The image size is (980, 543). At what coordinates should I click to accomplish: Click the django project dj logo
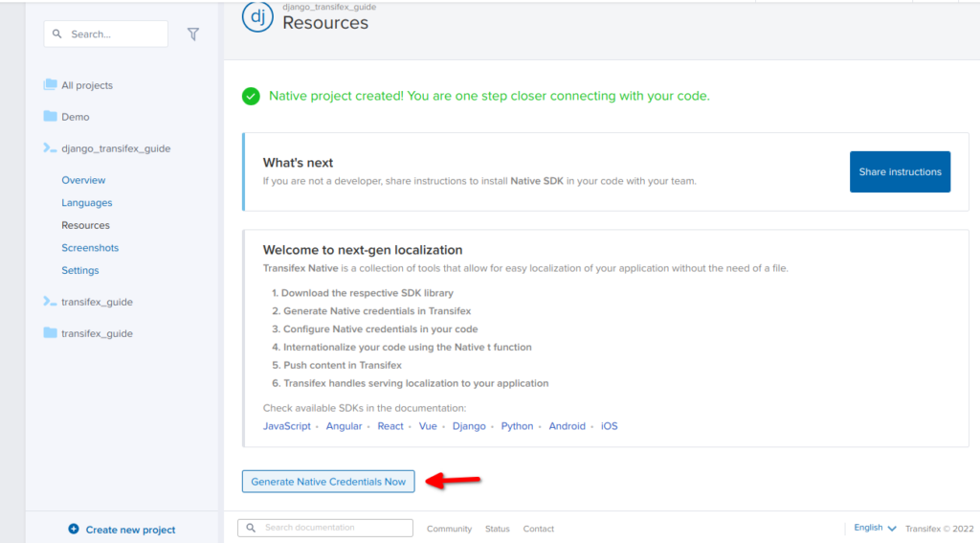click(257, 16)
